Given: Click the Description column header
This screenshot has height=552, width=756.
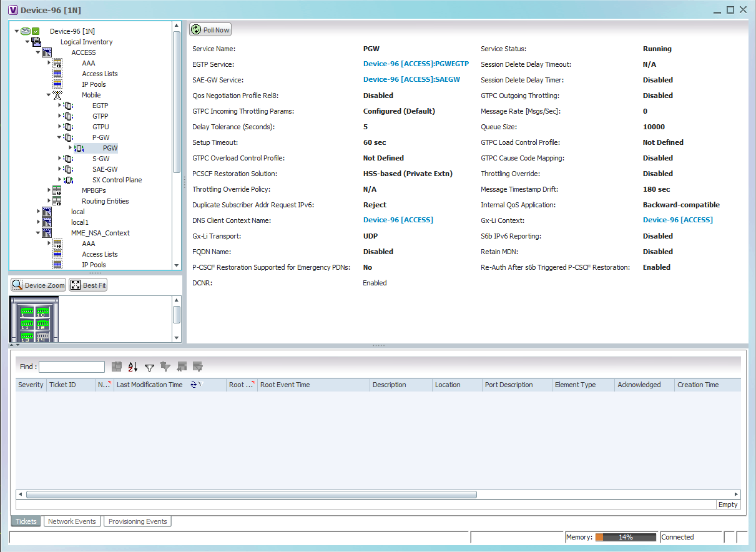Looking at the screenshot, I should [401, 385].
